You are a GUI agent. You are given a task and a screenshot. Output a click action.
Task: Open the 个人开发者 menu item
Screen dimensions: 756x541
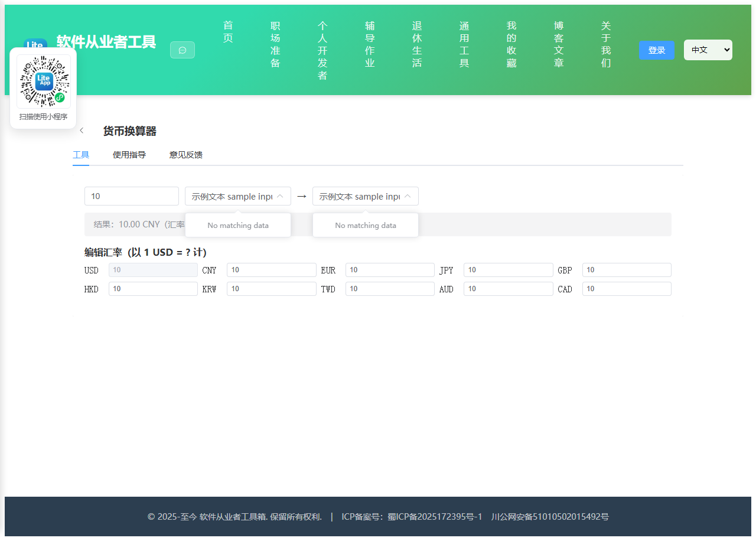[322, 50]
